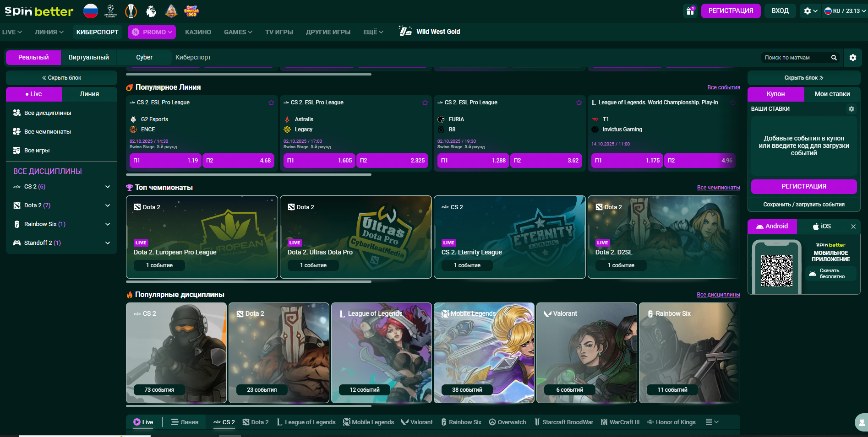Image resolution: width=868 pixels, height=437 pixels.
Task: Expand the CS 2 discipline list
Action: click(x=108, y=187)
